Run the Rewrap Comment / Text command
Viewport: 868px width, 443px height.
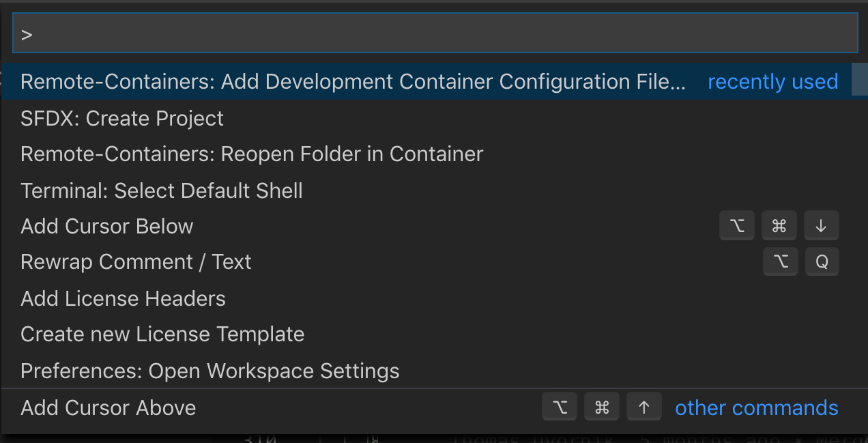136,262
